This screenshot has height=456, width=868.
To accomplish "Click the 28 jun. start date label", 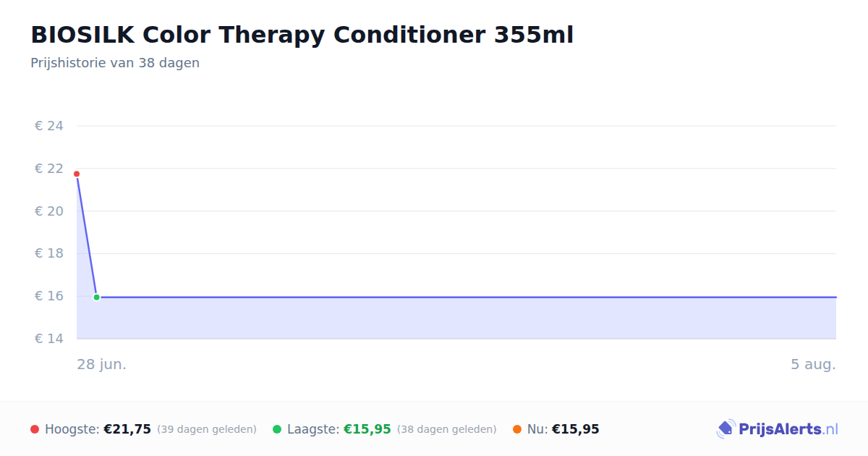I will tap(102, 364).
